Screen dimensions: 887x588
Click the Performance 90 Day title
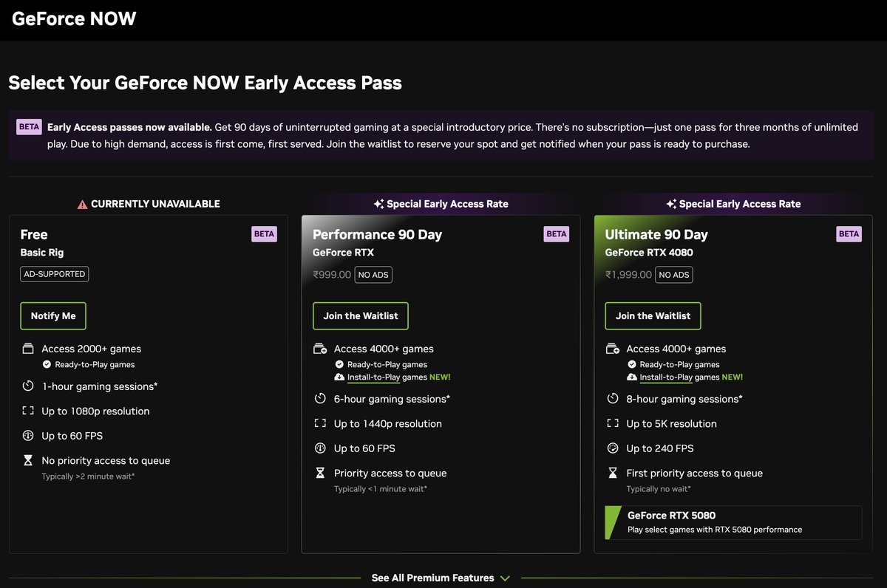point(377,235)
